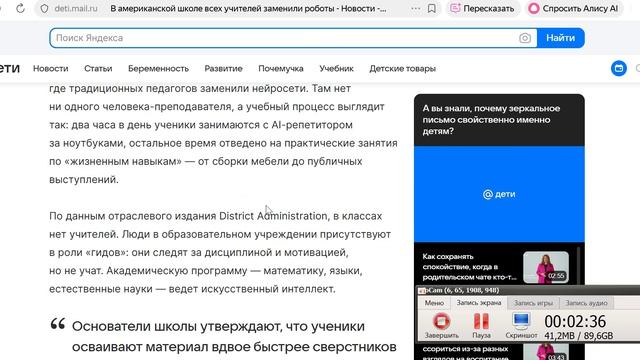Viewport: 640px width, 360px height.
Task: Click the Найти search button
Action: 560,38
